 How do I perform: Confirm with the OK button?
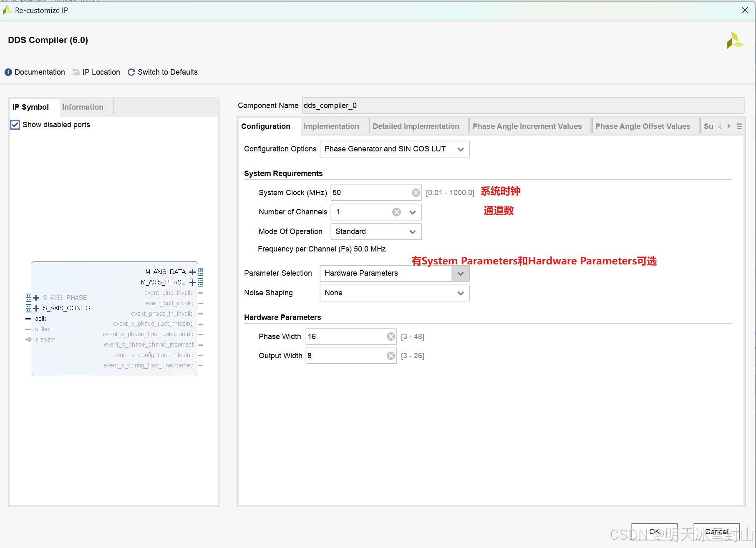(x=654, y=532)
